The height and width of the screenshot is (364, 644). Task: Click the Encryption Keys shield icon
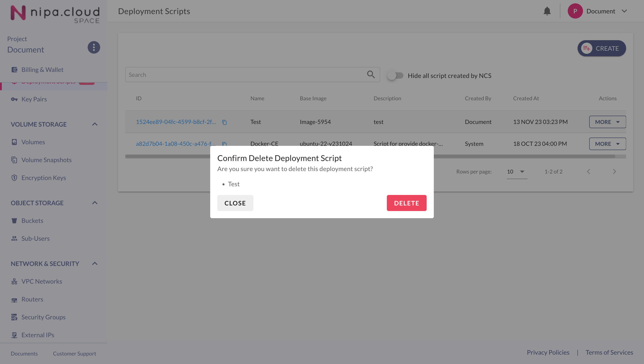click(x=14, y=178)
